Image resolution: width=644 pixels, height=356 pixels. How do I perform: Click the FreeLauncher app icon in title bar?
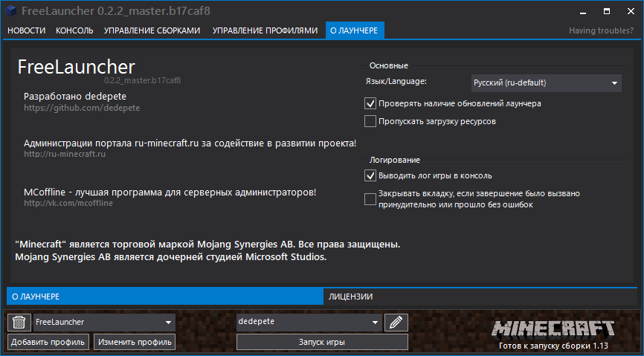11,11
